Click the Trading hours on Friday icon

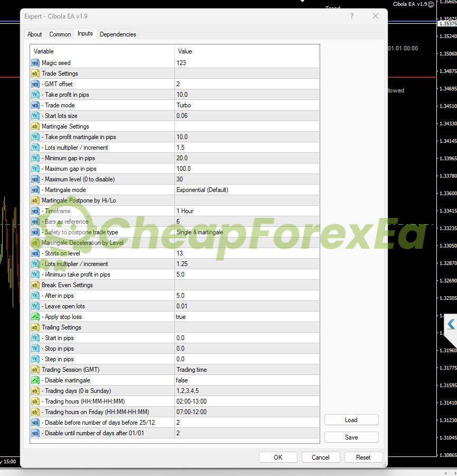coord(35,412)
